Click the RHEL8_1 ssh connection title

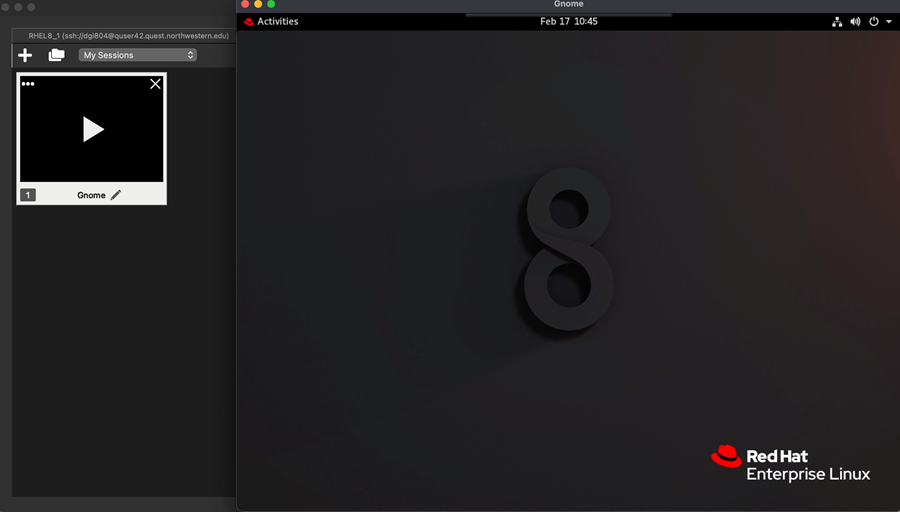click(x=129, y=36)
